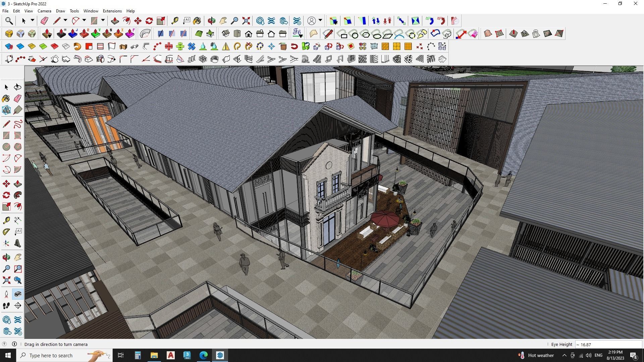This screenshot has width=644, height=362.
Task: Select the Freehand tool in left toolbar
Action: [x=18, y=124]
